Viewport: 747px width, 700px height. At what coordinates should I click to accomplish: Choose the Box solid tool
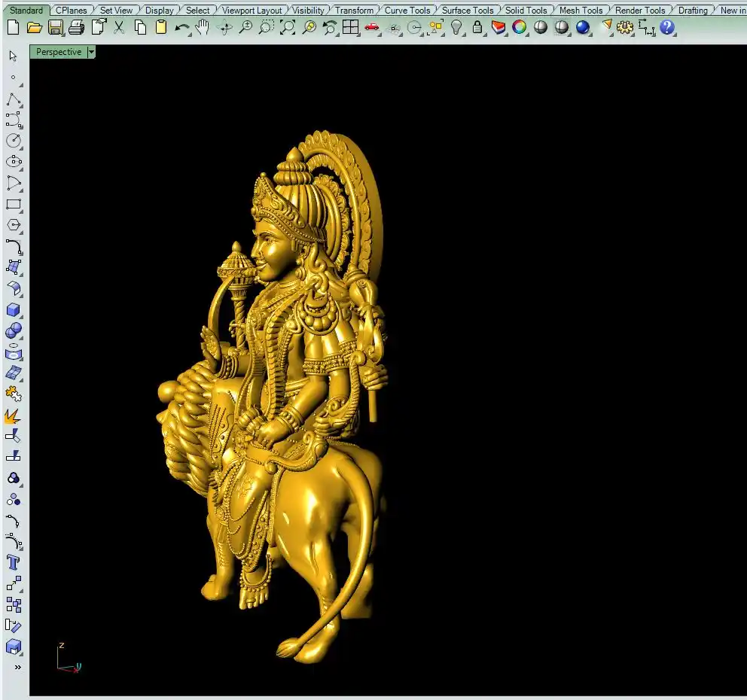[x=14, y=309]
